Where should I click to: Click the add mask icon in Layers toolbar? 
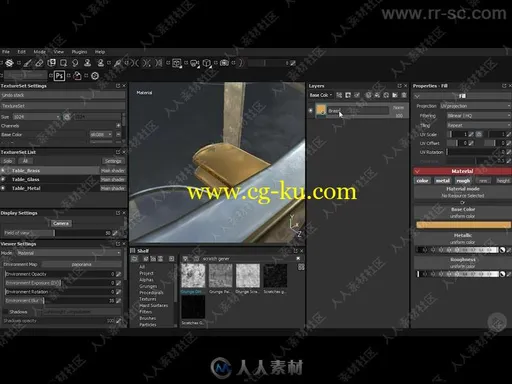point(348,95)
